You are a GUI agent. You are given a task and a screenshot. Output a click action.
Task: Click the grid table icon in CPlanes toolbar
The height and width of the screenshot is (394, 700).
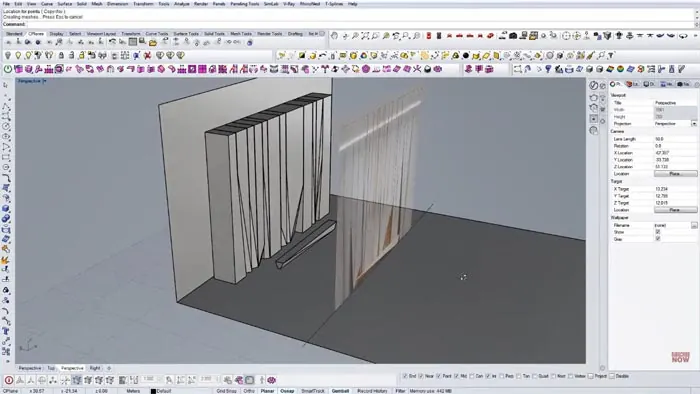point(133,42)
